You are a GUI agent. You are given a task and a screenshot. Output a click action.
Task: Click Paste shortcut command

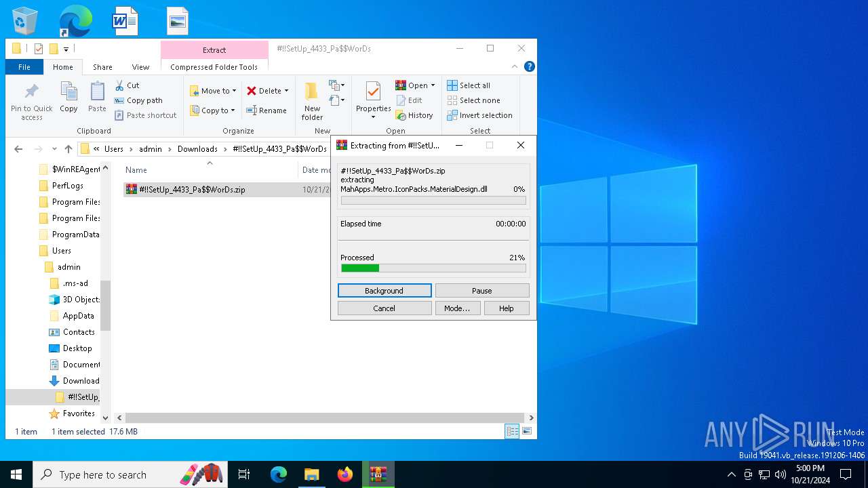coord(145,115)
